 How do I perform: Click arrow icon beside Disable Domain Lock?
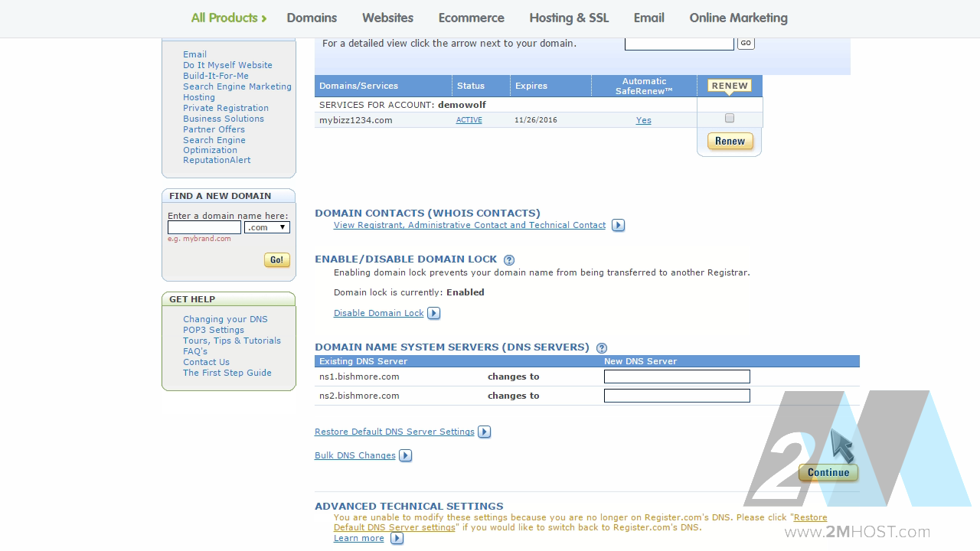coord(434,313)
